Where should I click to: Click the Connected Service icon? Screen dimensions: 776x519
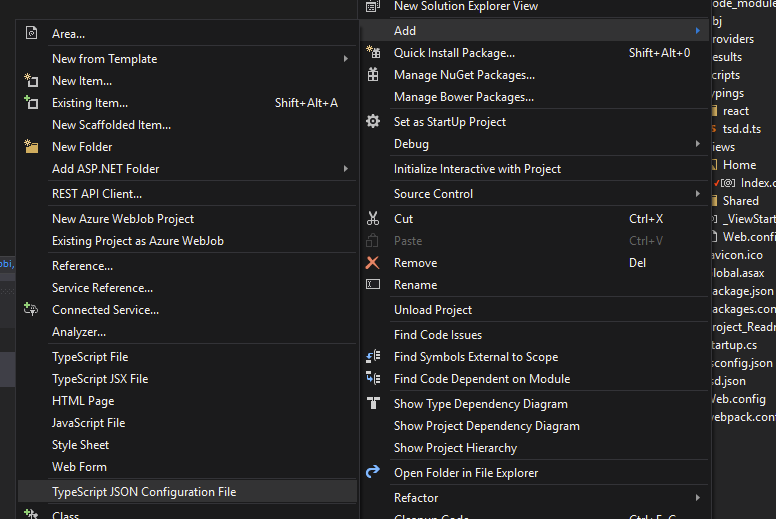pyautogui.click(x=31, y=309)
